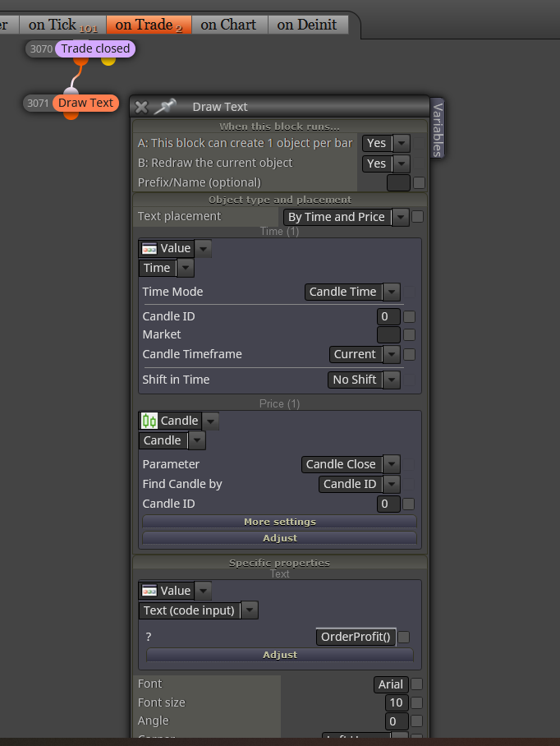Click the Angle value field
This screenshot has width=560, height=746.
click(397, 721)
